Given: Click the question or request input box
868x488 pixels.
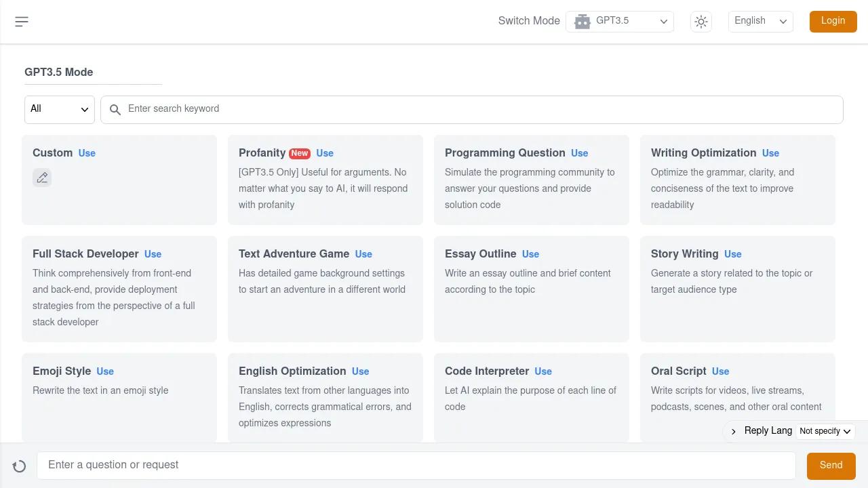Looking at the screenshot, I should pos(416,465).
